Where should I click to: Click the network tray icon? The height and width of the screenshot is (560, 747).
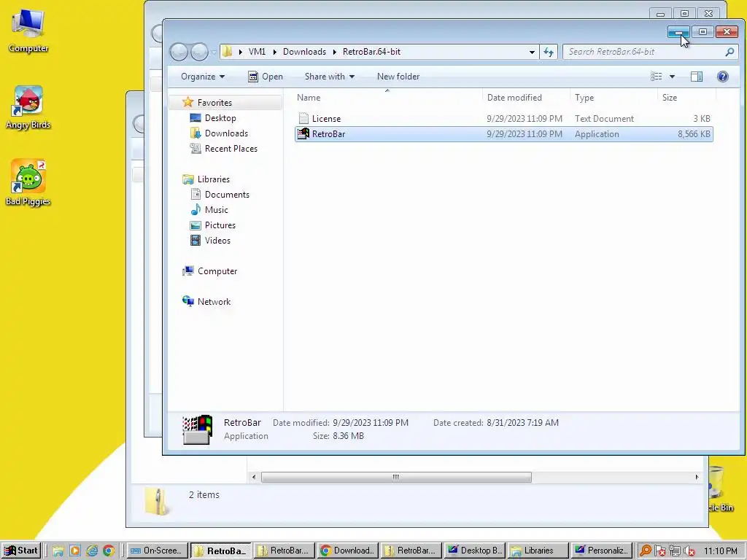click(674, 551)
